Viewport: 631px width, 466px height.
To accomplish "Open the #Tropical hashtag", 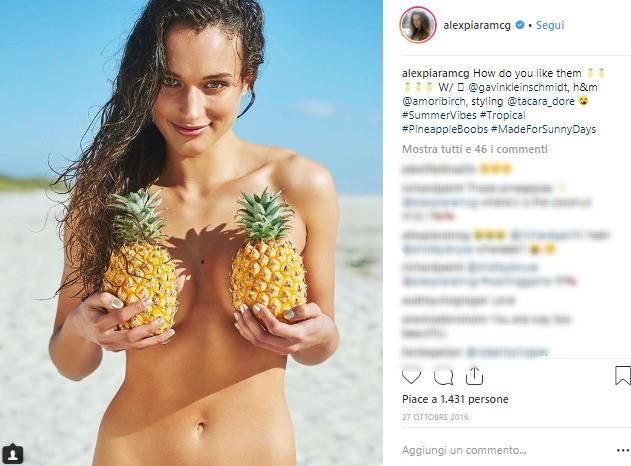I will pyautogui.click(x=502, y=115).
